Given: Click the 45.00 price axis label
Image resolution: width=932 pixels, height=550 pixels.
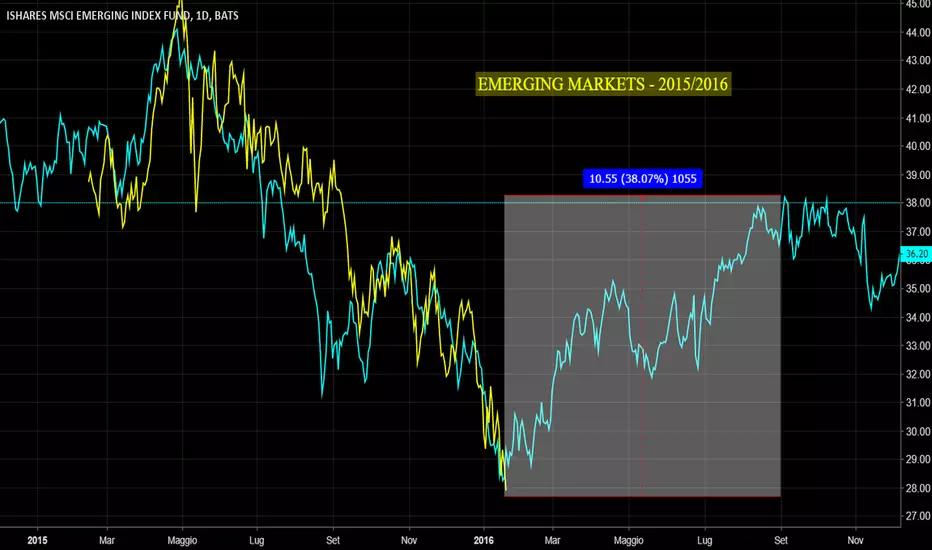Looking at the screenshot, I should [x=918, y=4].
